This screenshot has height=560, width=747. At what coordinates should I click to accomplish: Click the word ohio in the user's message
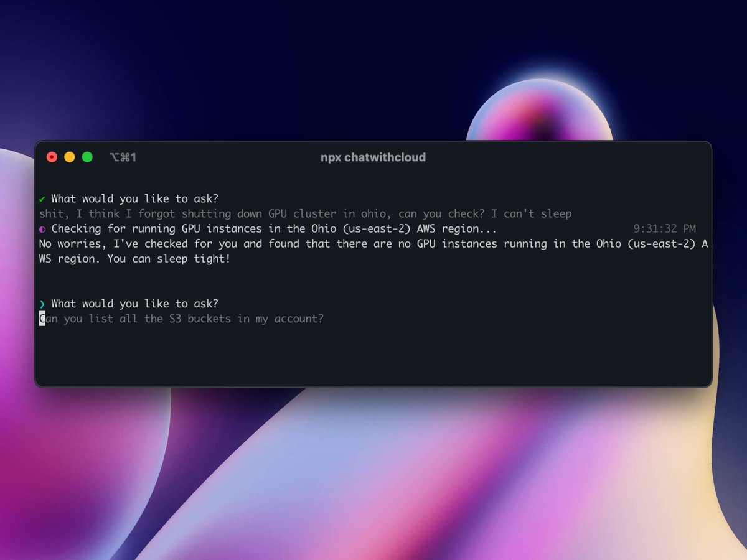point(374,213)
